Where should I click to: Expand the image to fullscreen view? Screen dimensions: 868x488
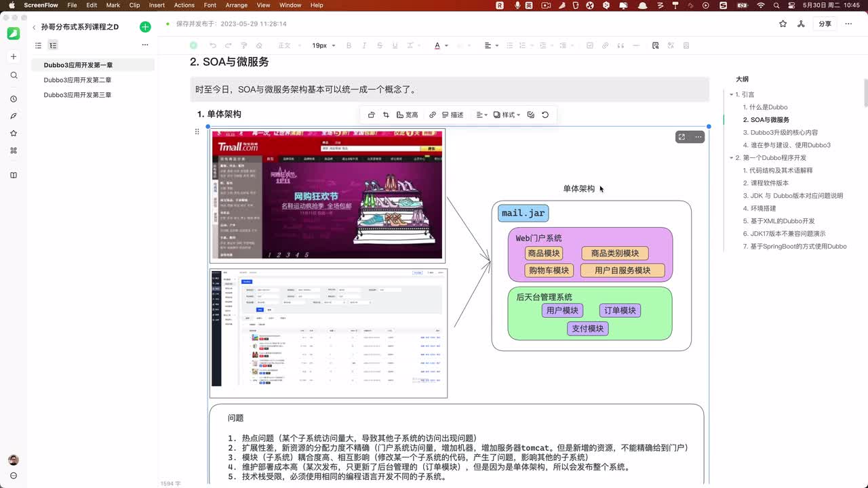click(x=682, y=137)
